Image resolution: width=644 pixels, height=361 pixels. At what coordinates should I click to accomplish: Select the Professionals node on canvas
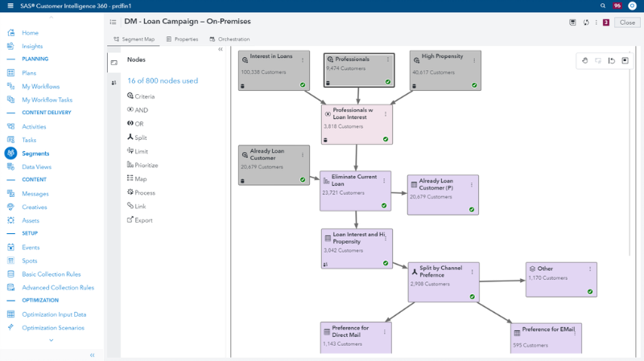point(358,69)
